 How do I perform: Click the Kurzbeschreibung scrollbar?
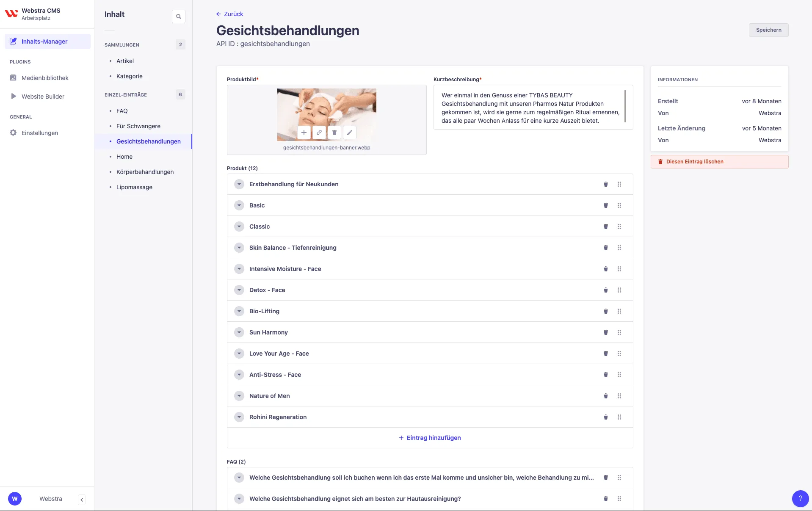coord(625,106)
